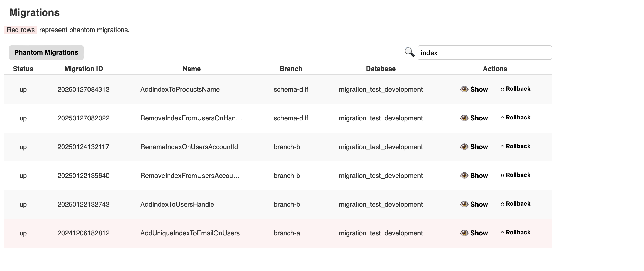This screenshot has height=271, width=644.
Task: Click the name AddUniqueIndexToEmailOnUsers
Action: (x=190, y=233)
